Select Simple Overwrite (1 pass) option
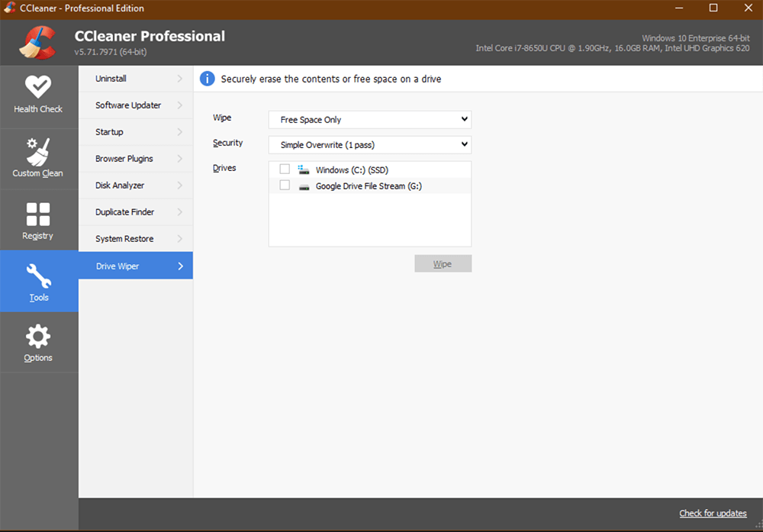The height and width of the screenshot is (532, 763). point(369,144)
